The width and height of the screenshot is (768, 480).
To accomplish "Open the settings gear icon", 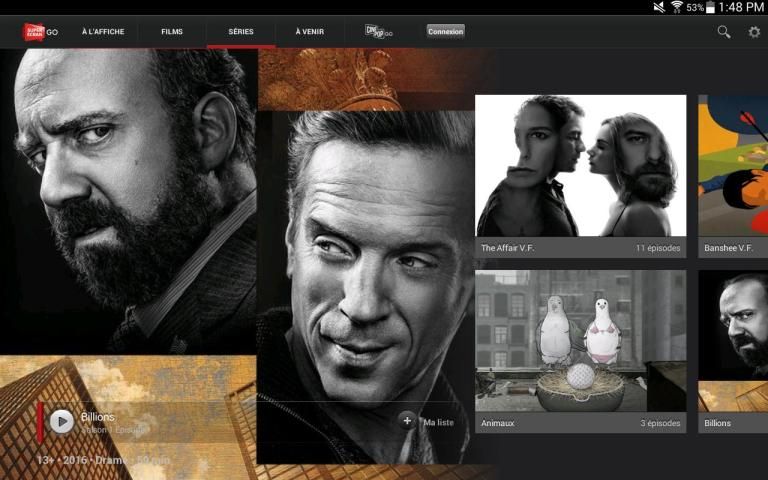I will [754, 32].
